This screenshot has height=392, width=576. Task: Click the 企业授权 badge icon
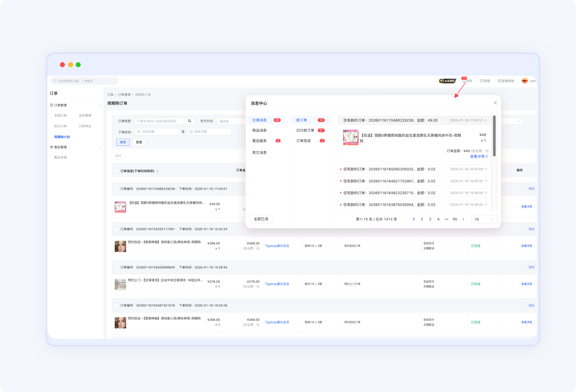click(447, 81)
